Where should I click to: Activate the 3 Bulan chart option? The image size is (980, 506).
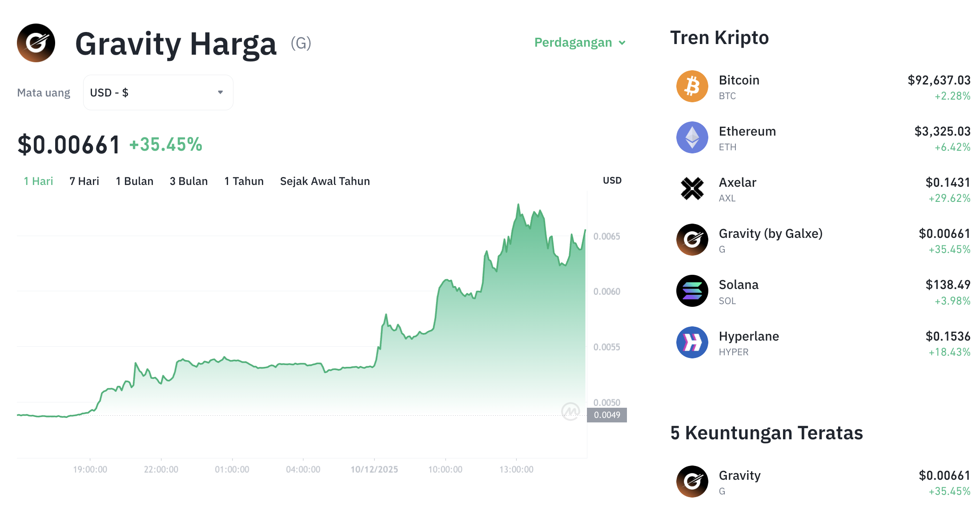click(189, 181)
